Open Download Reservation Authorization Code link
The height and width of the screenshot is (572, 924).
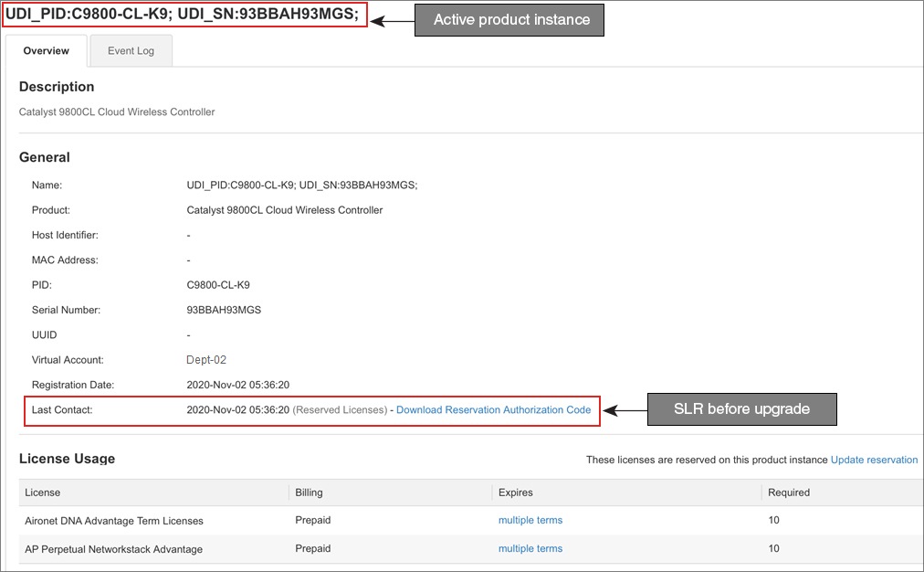(x=493, y=409)
